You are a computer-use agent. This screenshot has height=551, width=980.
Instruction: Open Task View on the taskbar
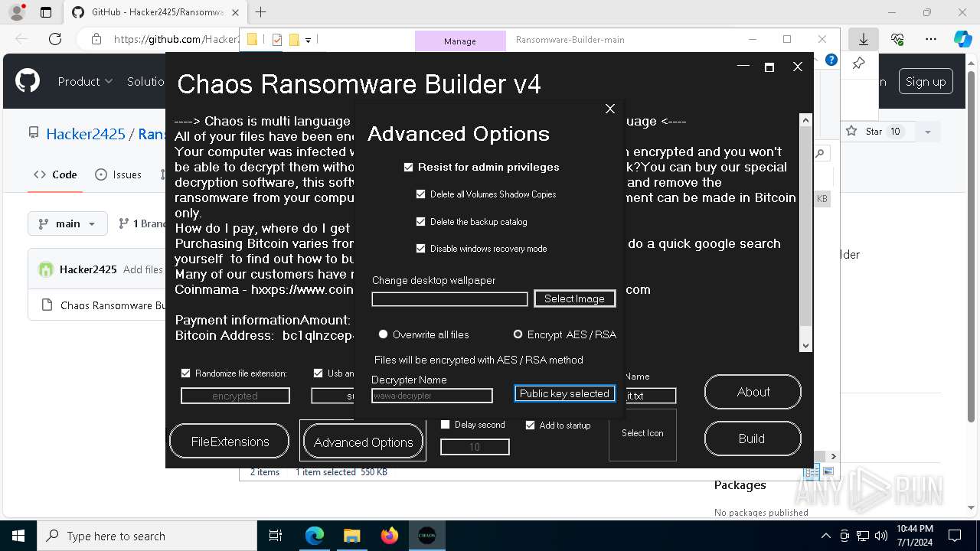pyautogui.click(x=276, y=536)
